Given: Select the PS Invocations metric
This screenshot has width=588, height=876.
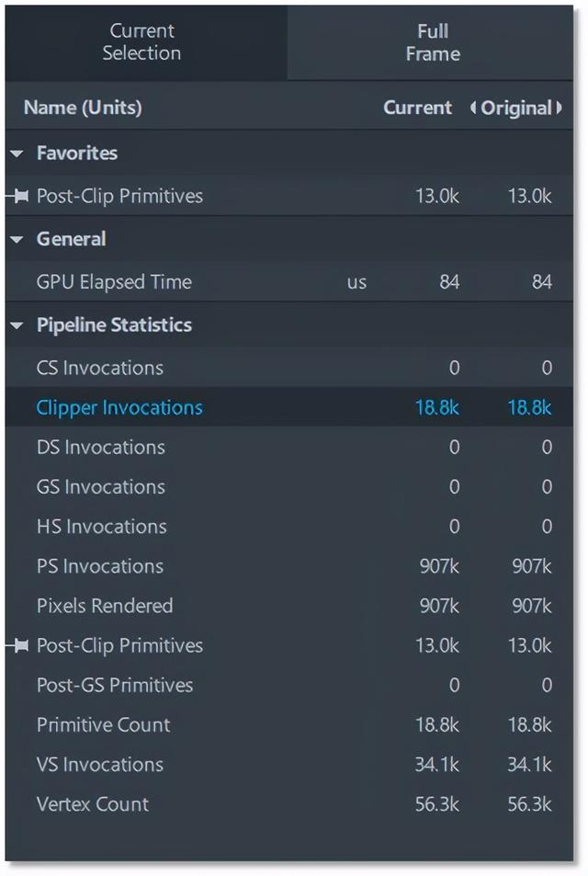Looking at the screenshot, I should pyautogui.click(x=99, y=566).
